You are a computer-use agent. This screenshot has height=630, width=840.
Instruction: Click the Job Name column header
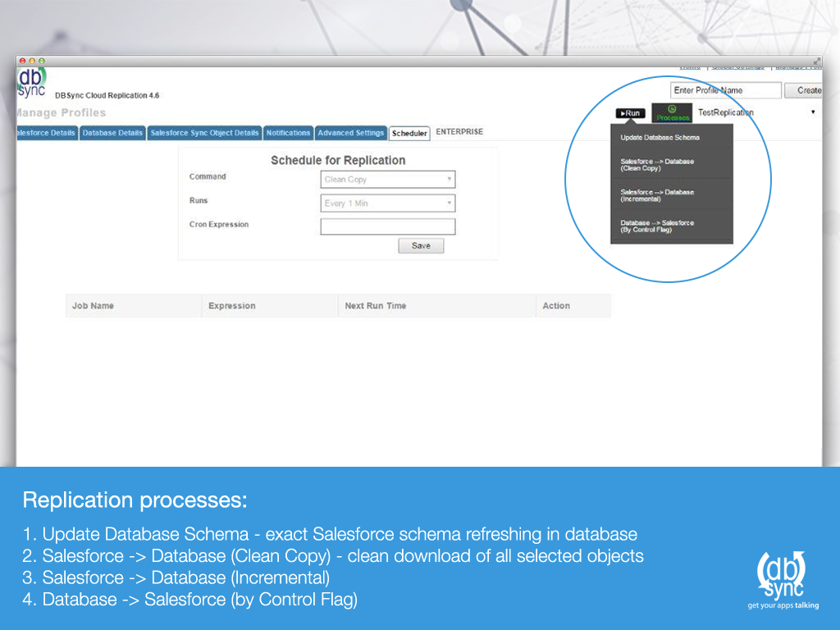[x=134, y=306]
